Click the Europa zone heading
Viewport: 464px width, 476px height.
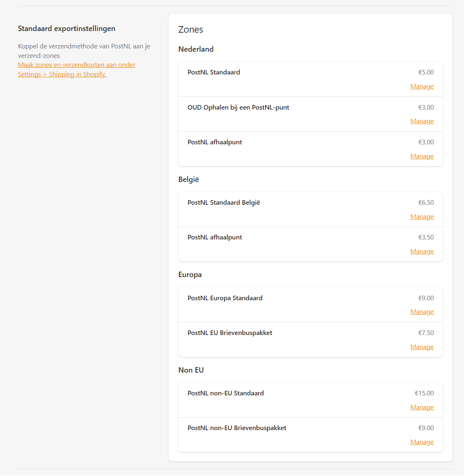(190, 274)
